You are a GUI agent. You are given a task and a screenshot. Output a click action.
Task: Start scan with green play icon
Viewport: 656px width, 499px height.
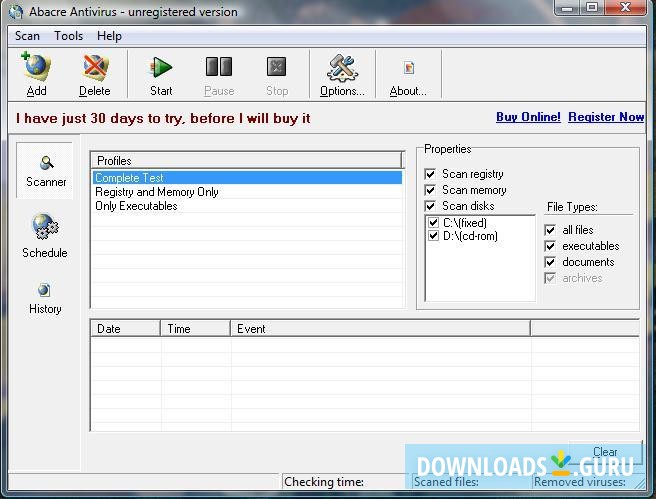161,67
